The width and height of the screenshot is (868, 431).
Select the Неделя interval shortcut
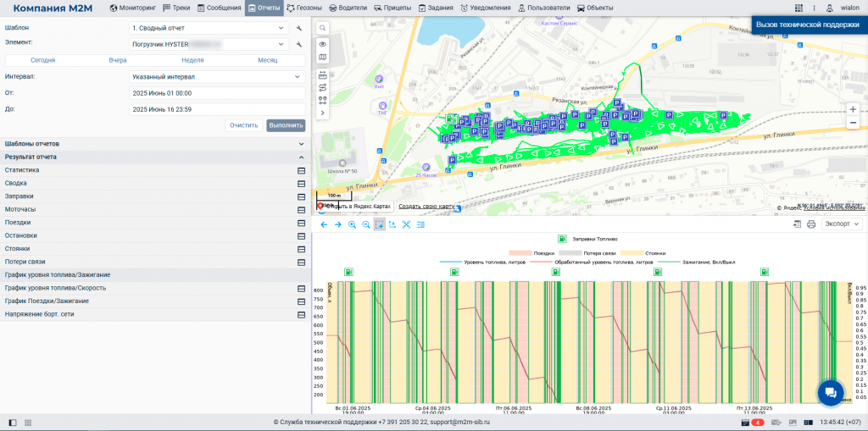192,60
